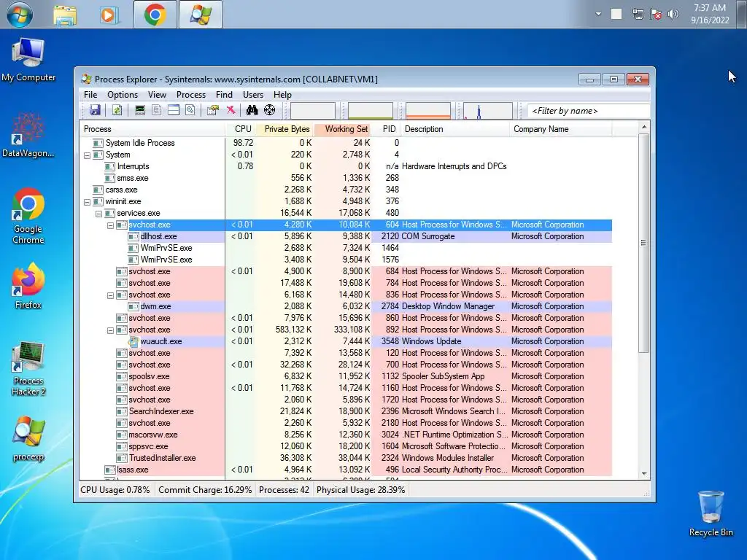The width and height of the screenshot is (747, 560).
Task: Sort by Company Name column header
Action: coord(561,129)
